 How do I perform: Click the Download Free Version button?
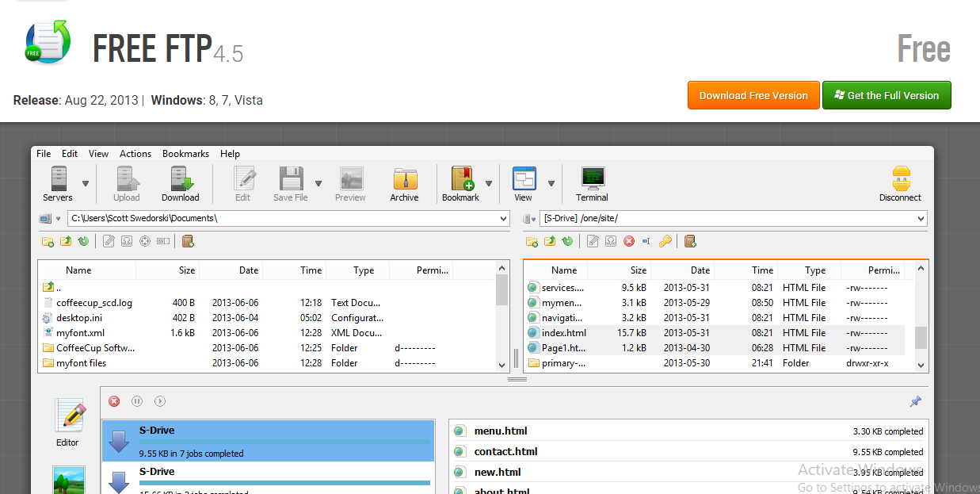(753, 95)
